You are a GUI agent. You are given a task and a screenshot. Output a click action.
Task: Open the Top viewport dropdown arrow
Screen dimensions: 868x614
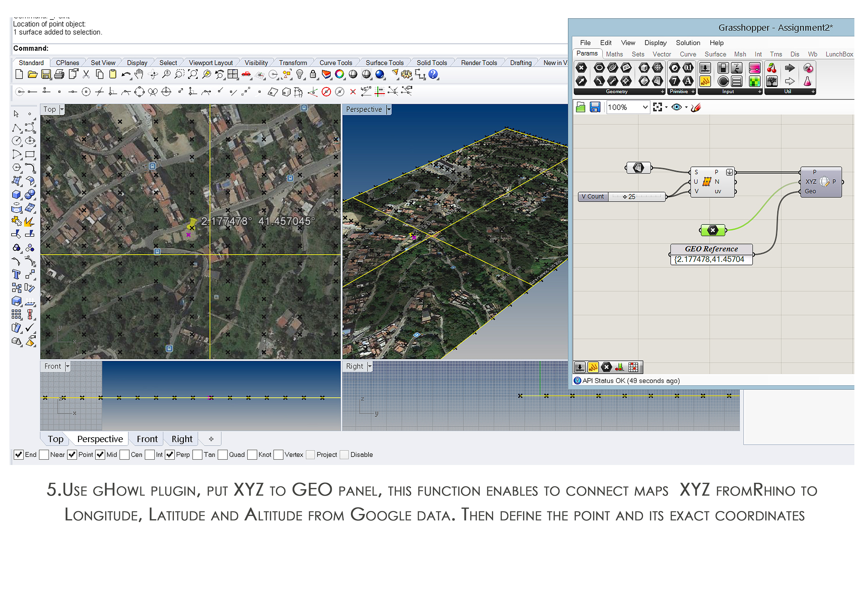(x=62, y=109)
